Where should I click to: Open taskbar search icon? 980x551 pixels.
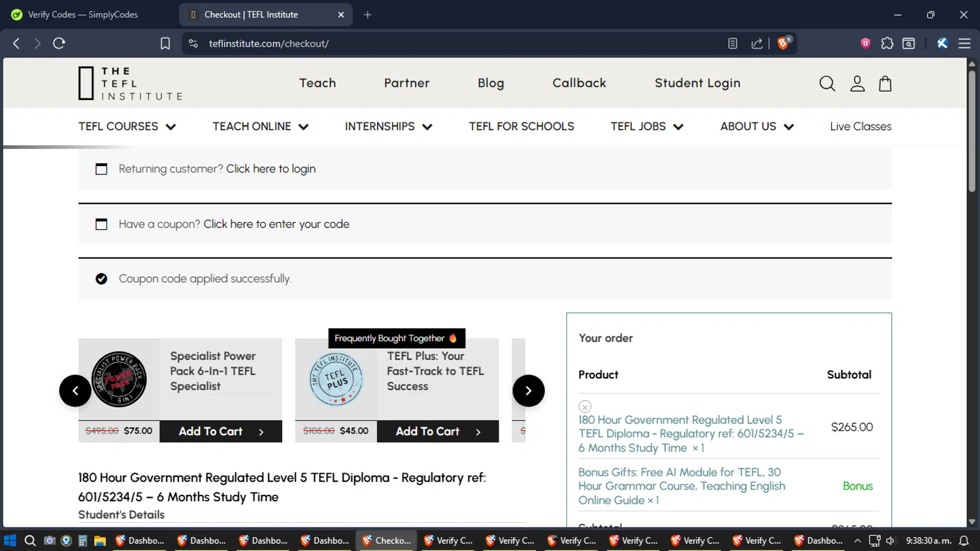tap(30, 541)
